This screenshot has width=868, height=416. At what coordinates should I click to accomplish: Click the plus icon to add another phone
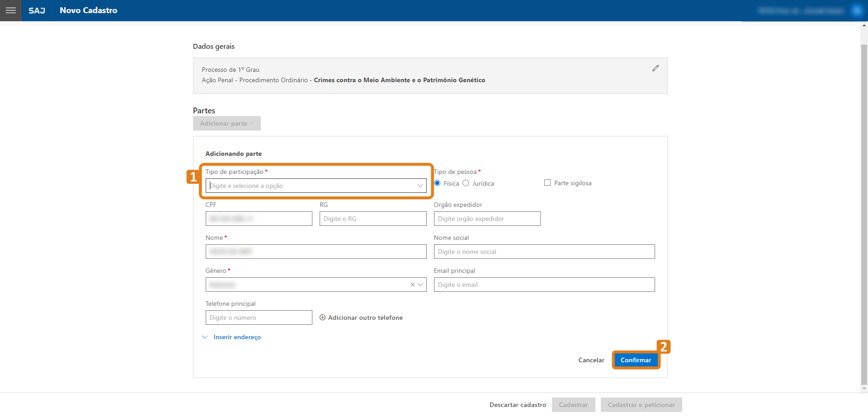[322, 318]
